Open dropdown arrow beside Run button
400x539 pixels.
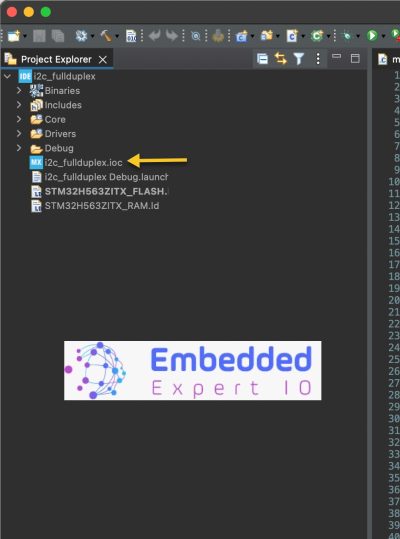383,36
